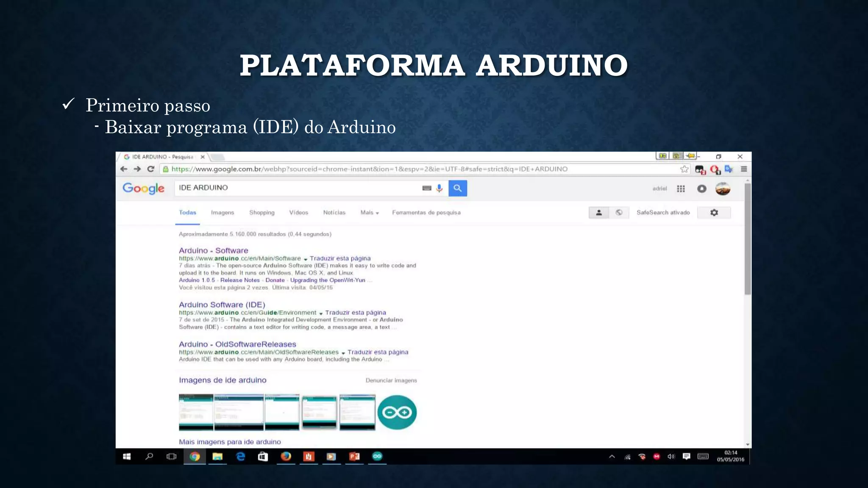Click the Donate sitelink
The width and height of the screenshot is (868, 488).
coord(275,280)
